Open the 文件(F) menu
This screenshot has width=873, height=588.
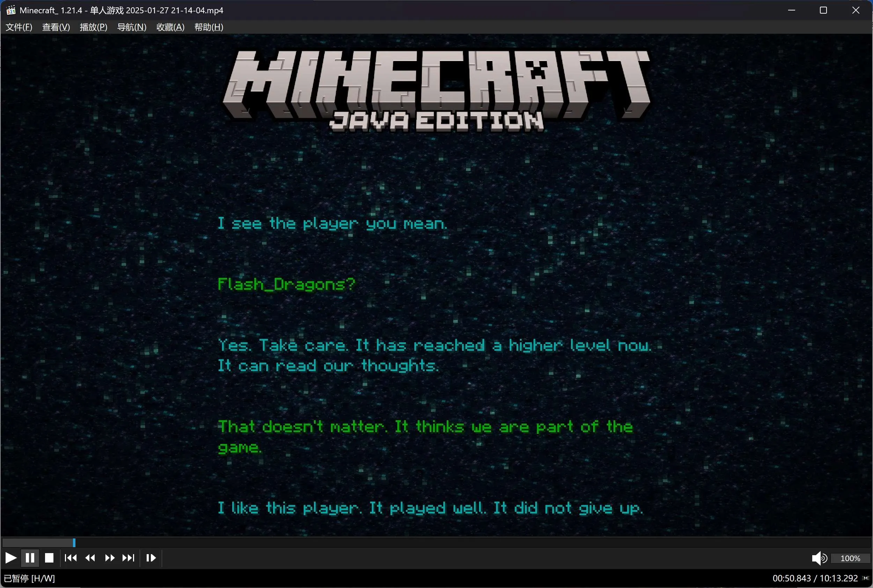(x=19, y=27)
